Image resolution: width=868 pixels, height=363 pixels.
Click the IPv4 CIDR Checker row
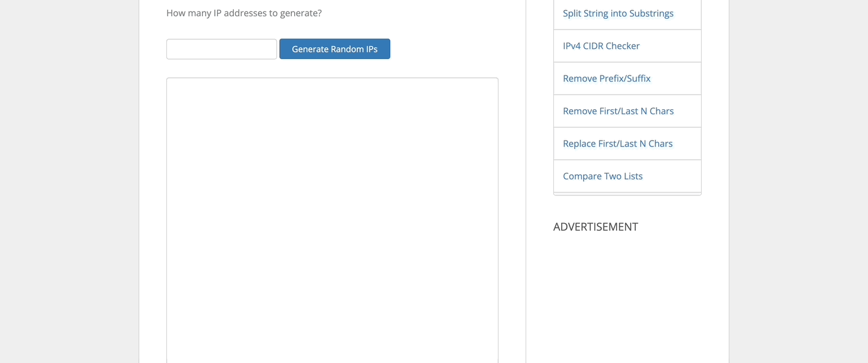tap(601, 45)
